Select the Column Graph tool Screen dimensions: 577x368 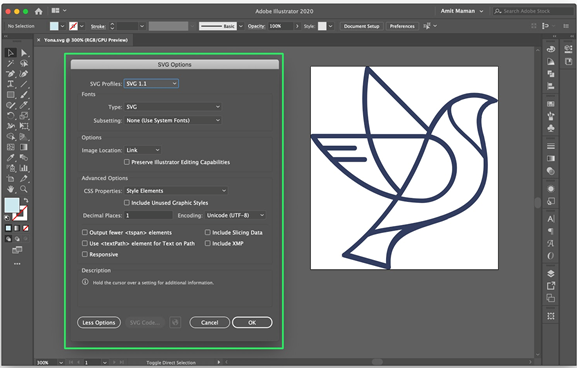pos(24,168)
